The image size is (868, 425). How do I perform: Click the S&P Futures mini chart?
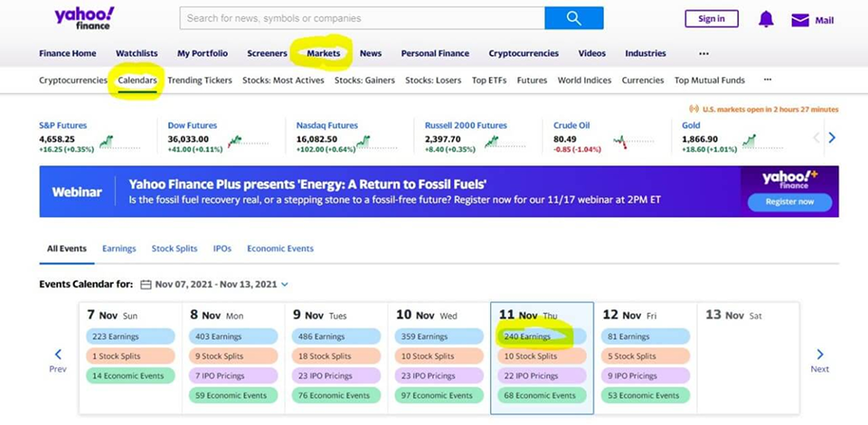(107, 141)
